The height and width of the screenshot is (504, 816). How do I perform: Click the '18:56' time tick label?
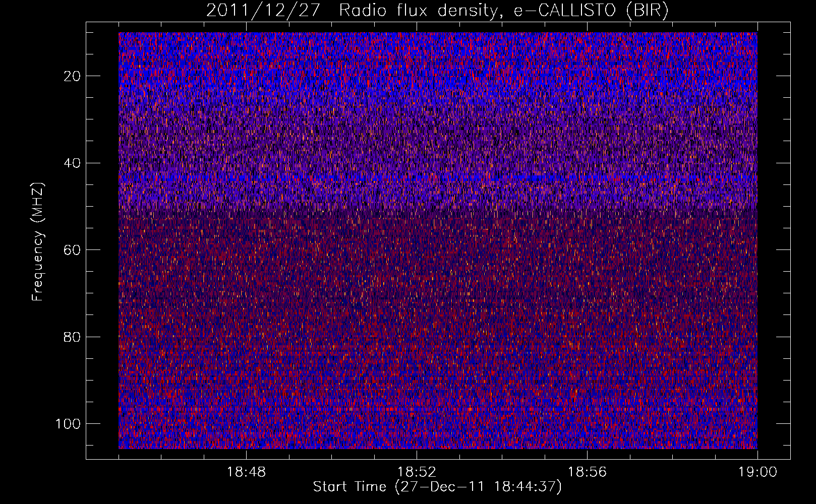tap(587, 473)
